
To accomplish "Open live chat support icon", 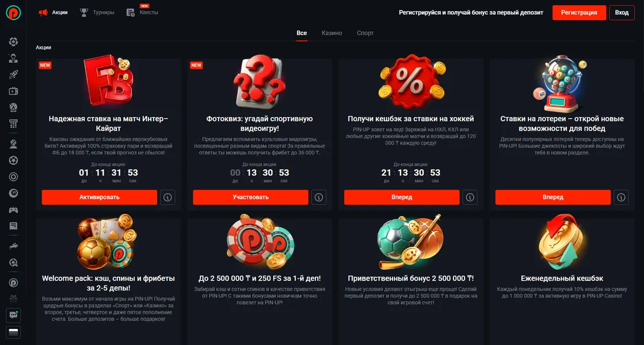I will pos(13,315).
